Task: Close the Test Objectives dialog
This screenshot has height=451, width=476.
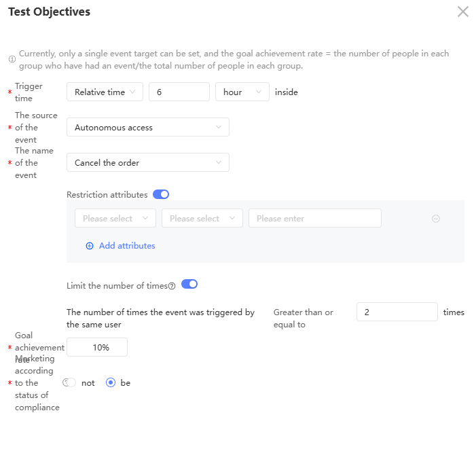Action: click(463, 12)
